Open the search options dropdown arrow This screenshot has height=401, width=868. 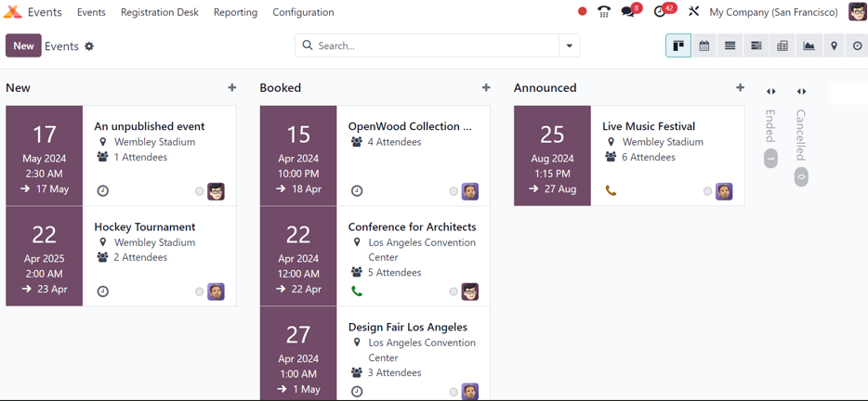pos(569,45)
